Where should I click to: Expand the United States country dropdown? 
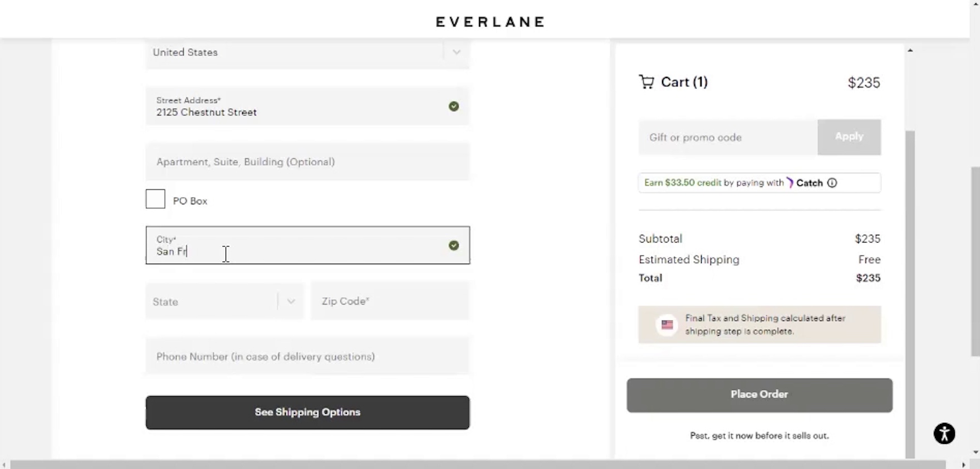click(x=307, y=53)
